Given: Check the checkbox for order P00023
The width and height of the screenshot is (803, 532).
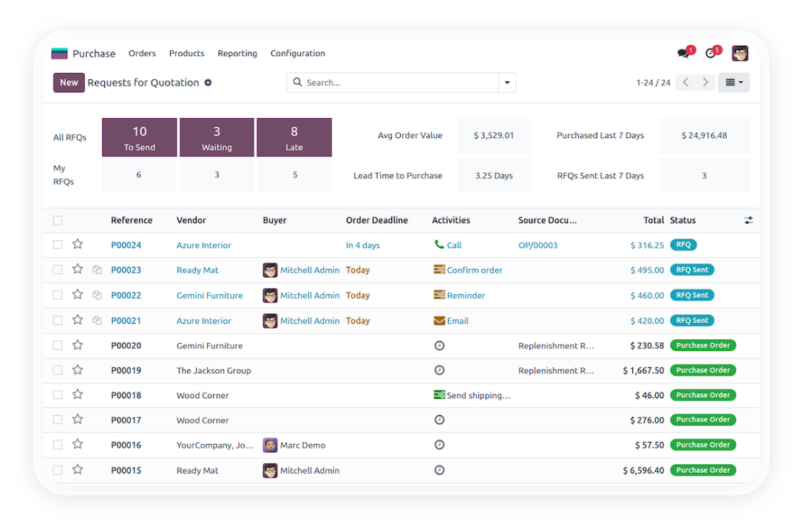Looking at the screenshot, I should point(58,270).
